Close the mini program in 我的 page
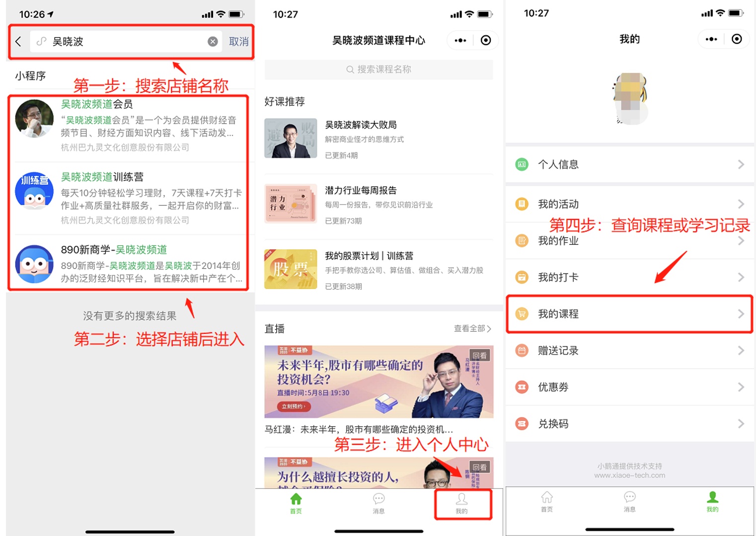 (737, 39)
